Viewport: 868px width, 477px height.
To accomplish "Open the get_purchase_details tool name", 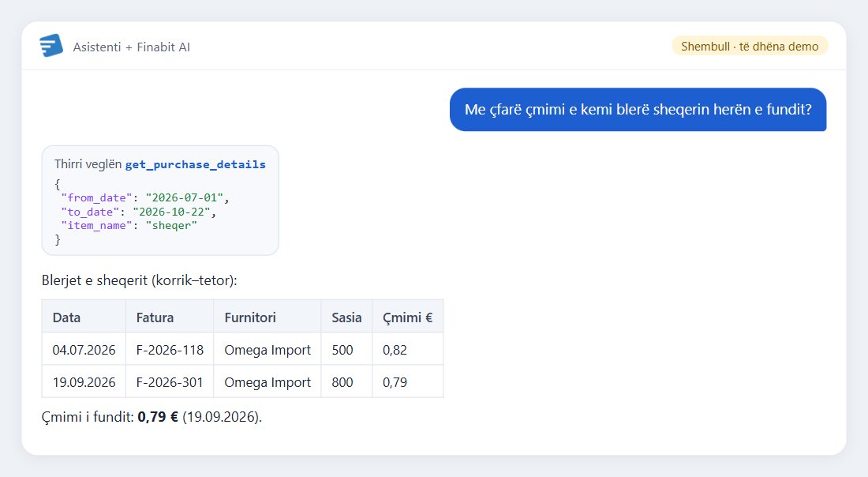I will 196,164.
